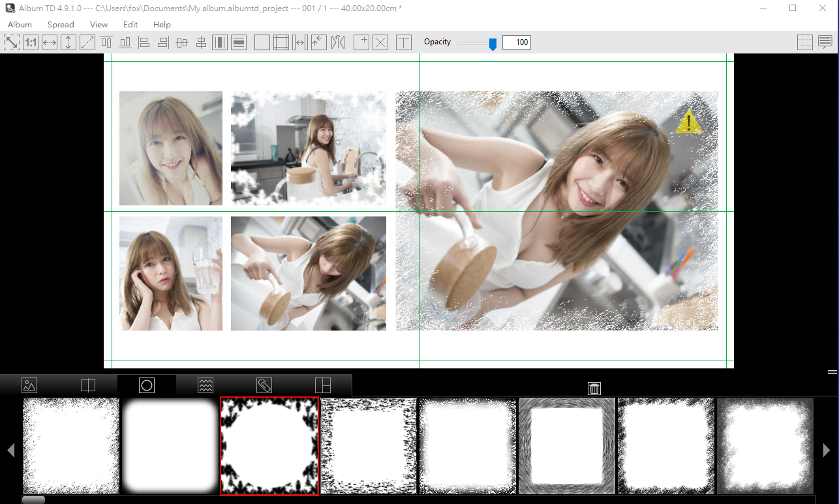Click the flip horizontal mirror icon
Image resolution: width=839 pixels, height=504 pixels.
337,42
